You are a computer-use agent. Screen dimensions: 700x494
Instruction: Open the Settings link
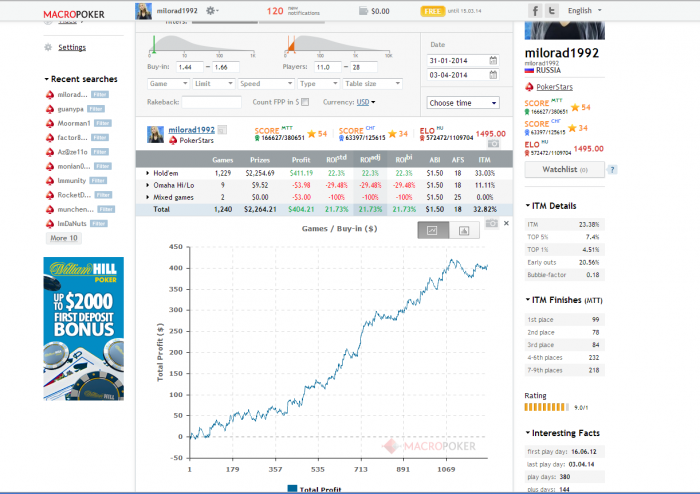coord(72,47)
